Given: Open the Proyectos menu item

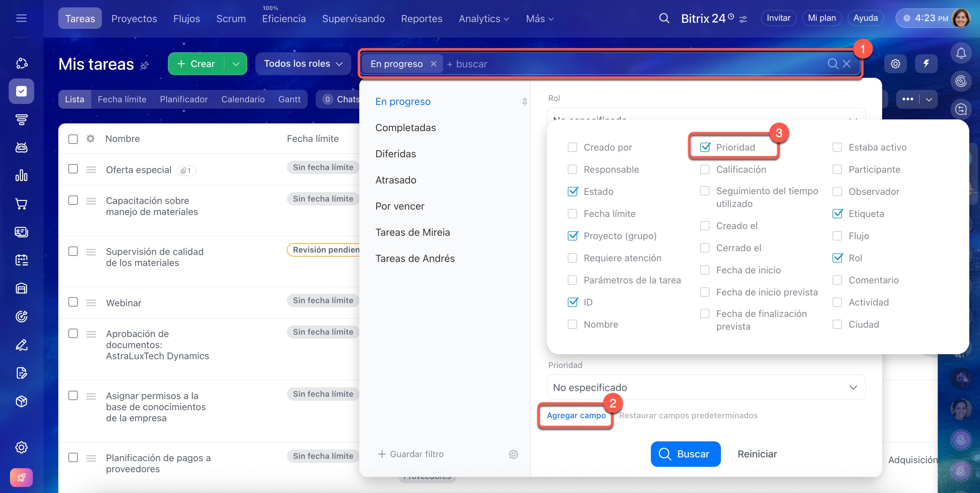Looking at the screenshot, I should pyautogui.click(x=134, y=18).
